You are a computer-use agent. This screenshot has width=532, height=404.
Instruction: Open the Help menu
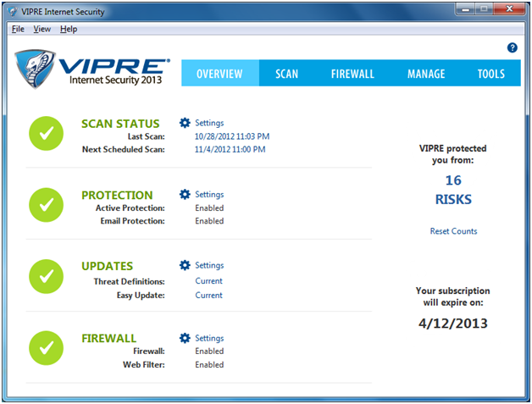[69, 29]
